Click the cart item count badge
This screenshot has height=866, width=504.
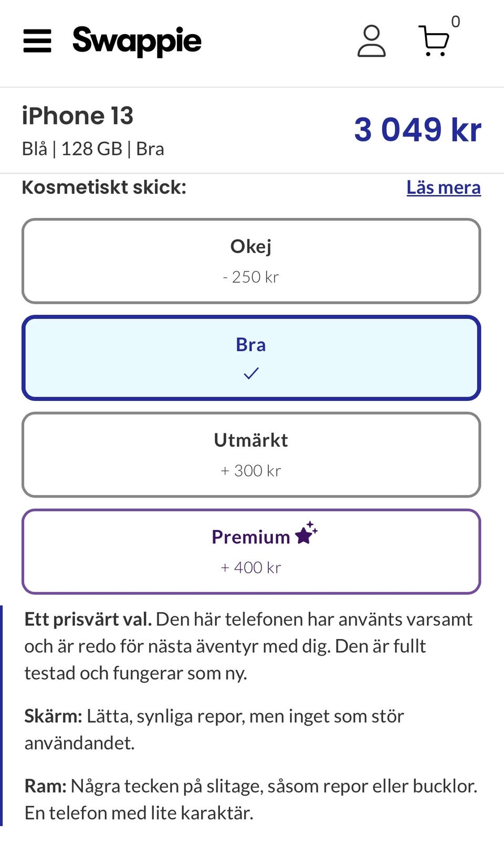(x=455, y=22)
